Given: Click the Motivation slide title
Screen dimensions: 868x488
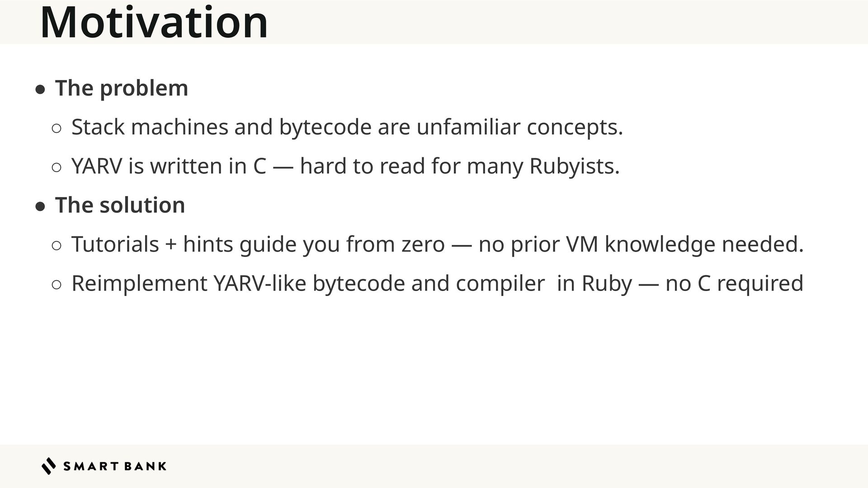Looking at the screenshot, I should point(154,23).
